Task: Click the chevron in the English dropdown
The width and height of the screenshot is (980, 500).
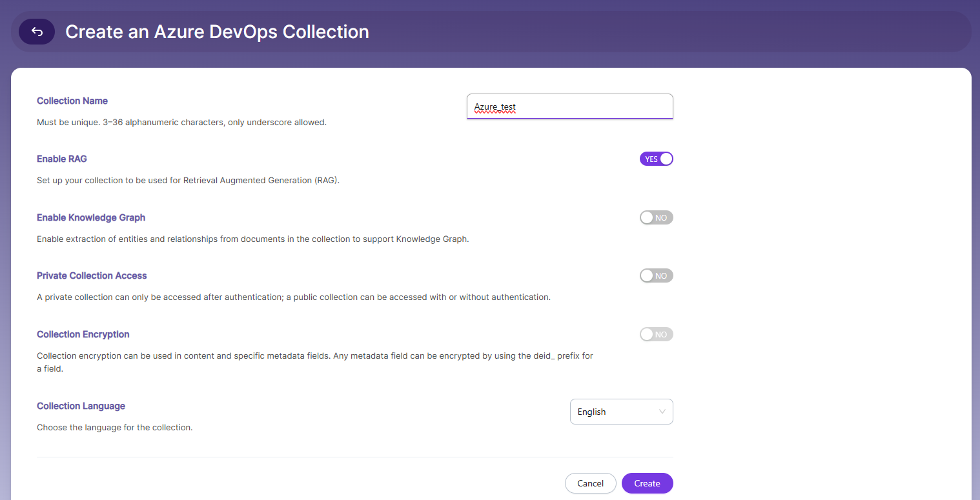Action: 662,412
